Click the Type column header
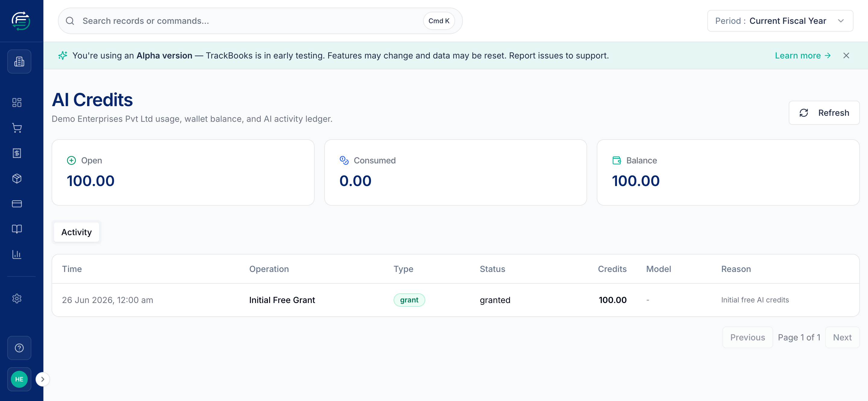 [x=403, y=269]
